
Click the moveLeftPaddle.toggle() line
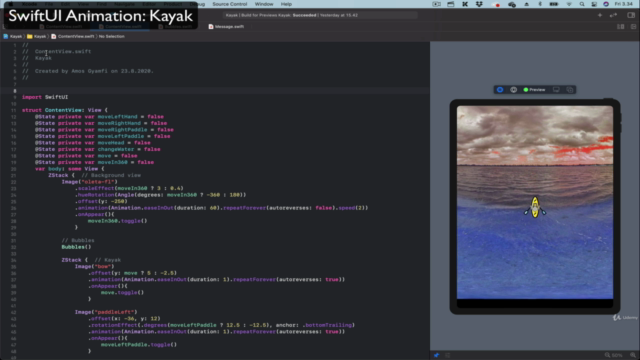click(139, 345)
